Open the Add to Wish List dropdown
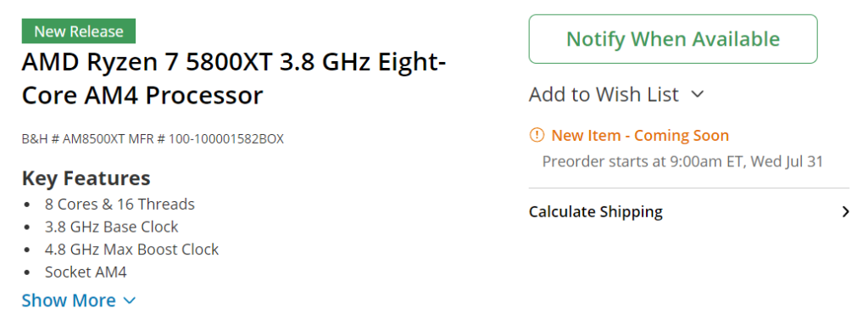This screenshot has height=331, width=868. pos(616,94)
